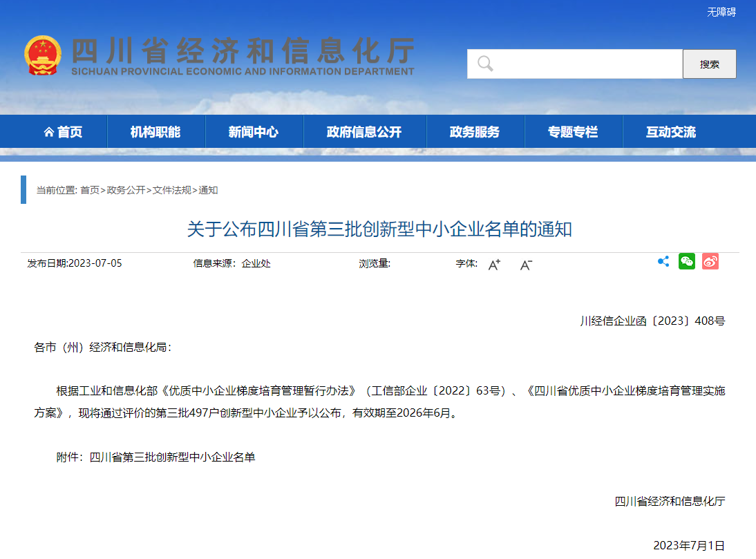Expand the 互动交流 section
The image size is (756, 559).
click(x=671, y=131)
